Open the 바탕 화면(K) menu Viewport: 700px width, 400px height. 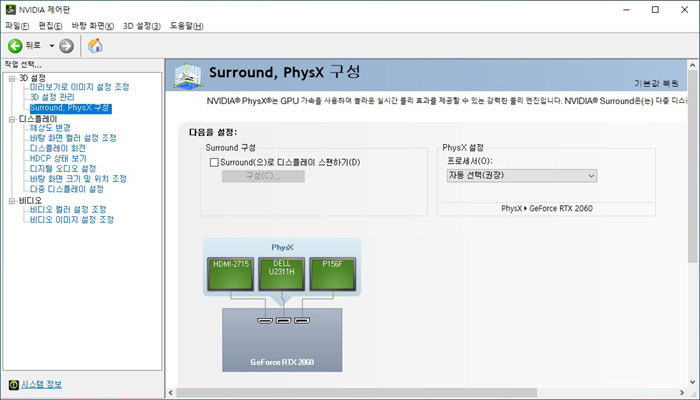pos(92,26)
